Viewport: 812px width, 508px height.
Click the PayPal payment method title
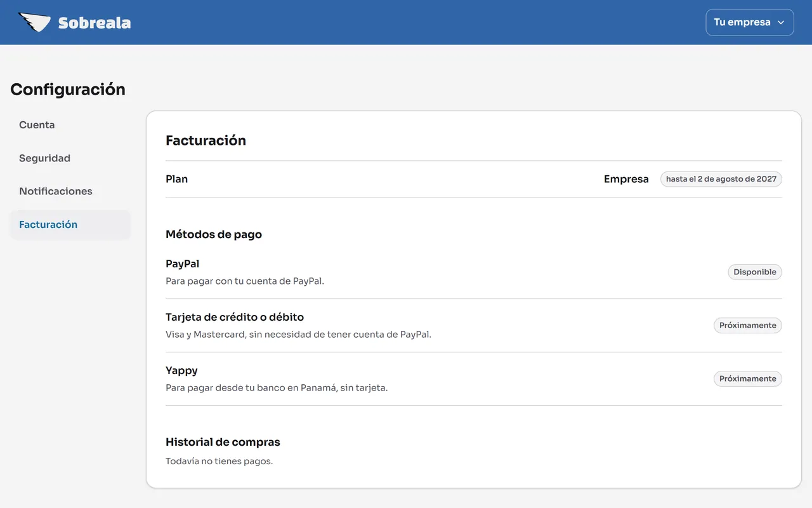pos(183,264)
